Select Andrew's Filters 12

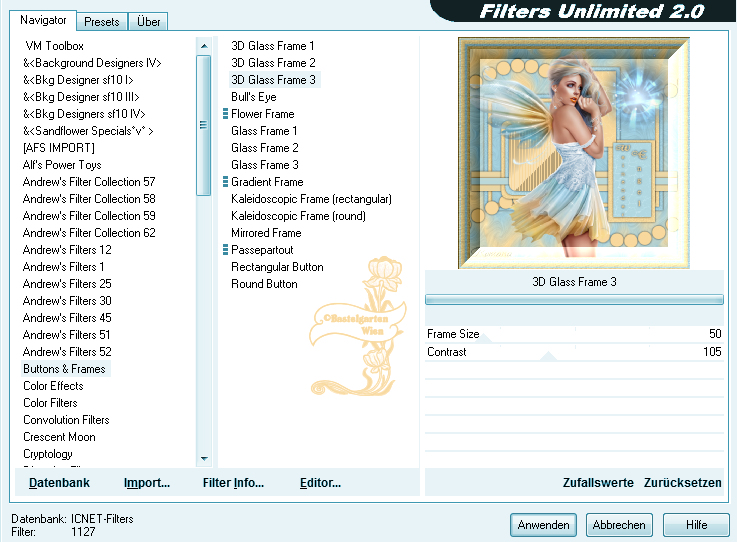click(x=67, y=250)
